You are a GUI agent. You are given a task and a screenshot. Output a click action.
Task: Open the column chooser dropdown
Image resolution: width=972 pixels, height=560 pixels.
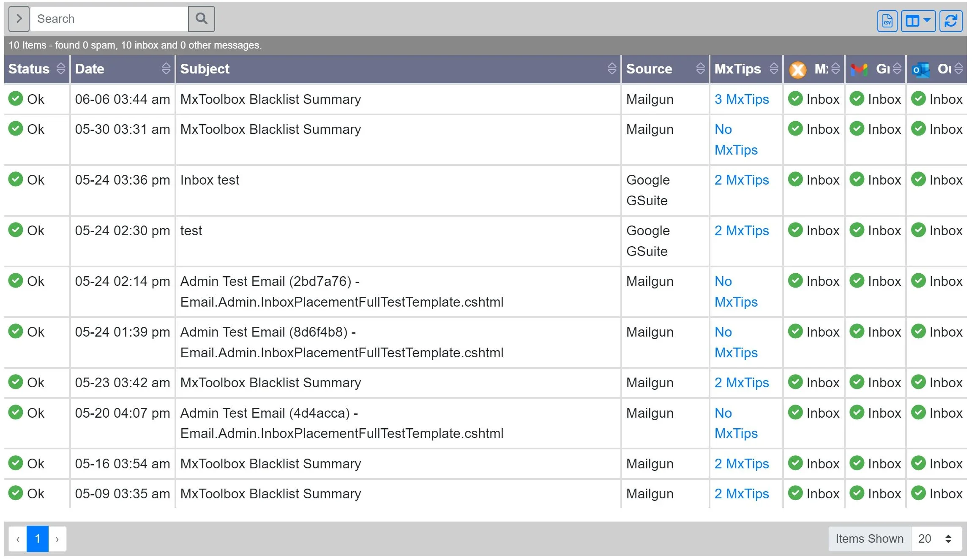tap(918, 21)
